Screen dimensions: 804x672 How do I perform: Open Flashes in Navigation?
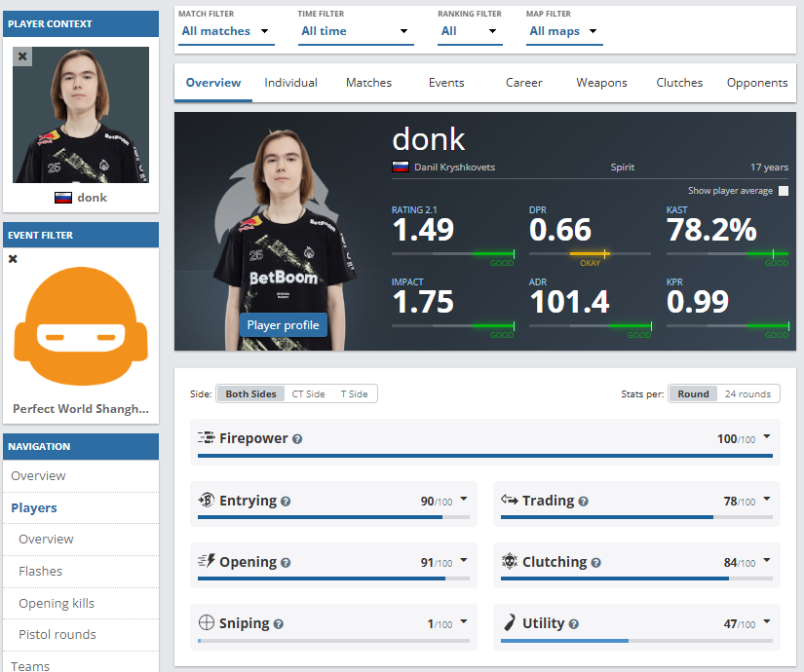tap(81, 571)
